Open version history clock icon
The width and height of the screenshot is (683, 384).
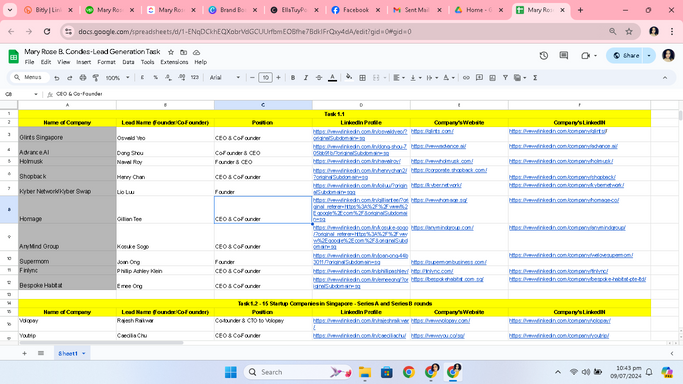544,56
